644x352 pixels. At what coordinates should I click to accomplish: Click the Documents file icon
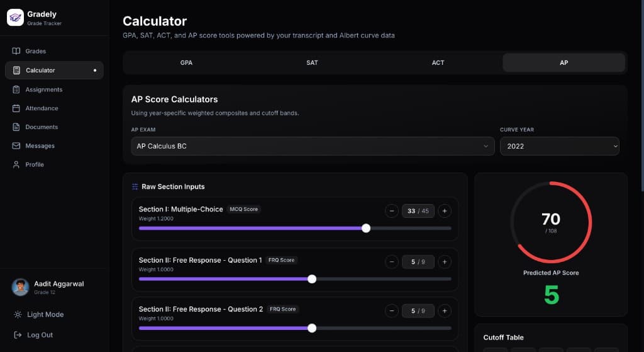16,127
